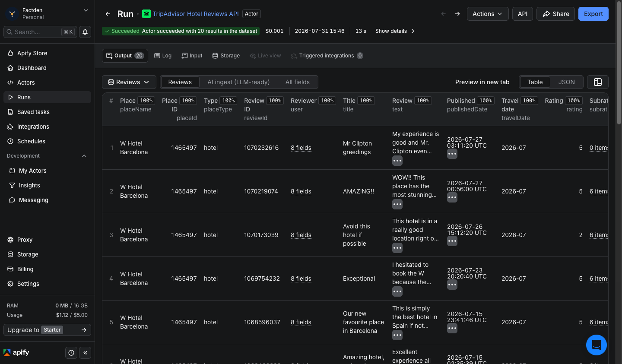Open Billing page
Viewport: 622px width, 364px height.
pyautogui.click(x=48, y=269)
